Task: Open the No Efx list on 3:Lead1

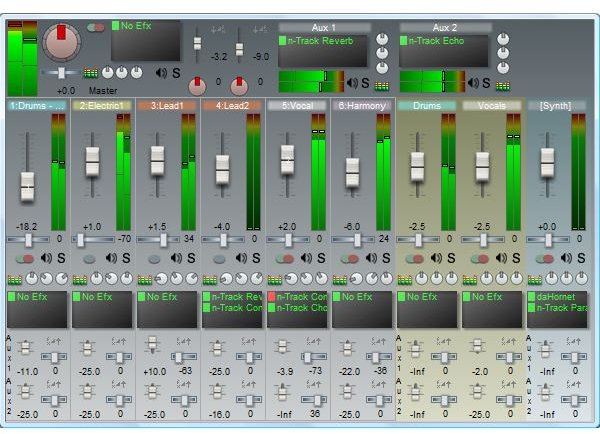Action: pos(167,309)
